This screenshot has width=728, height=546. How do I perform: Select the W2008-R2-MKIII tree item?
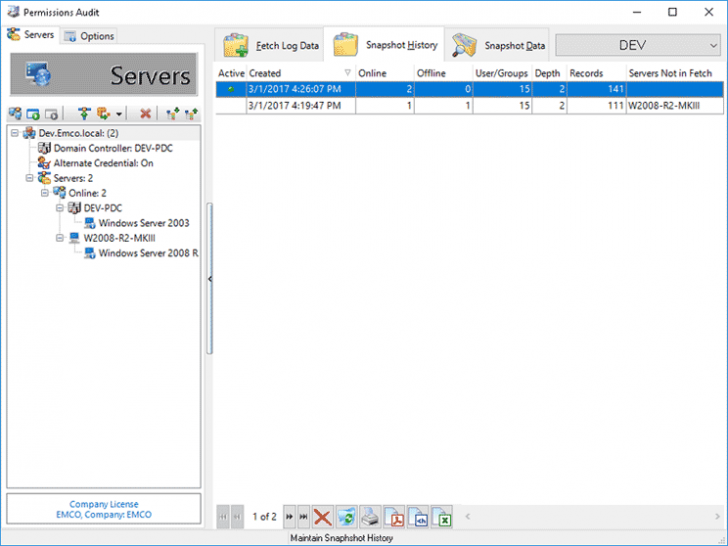119,238
